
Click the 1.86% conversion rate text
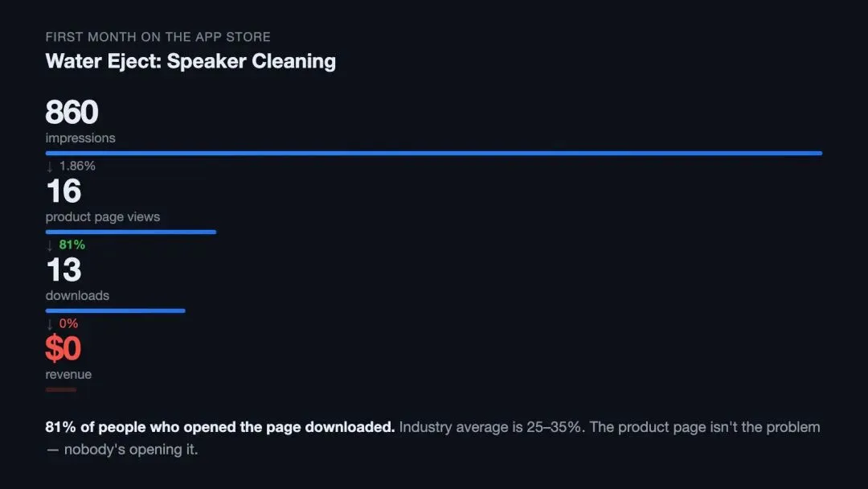[x=77, y=166]
